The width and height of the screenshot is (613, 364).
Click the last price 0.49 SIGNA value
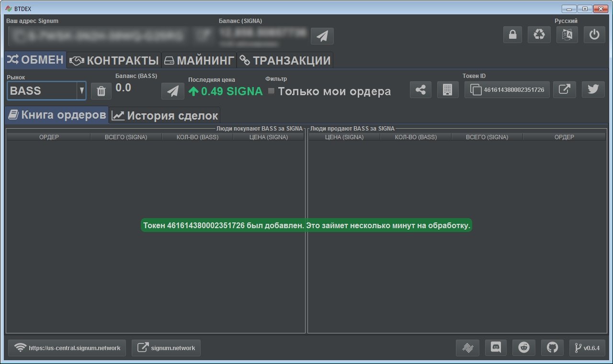click(x=226, y=91)
